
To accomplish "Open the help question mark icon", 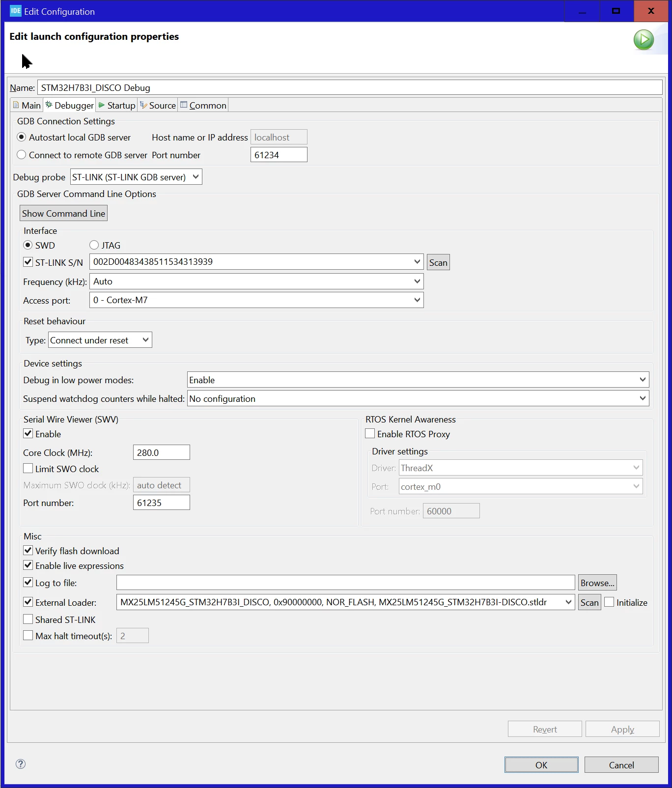I will coord(21,764).
